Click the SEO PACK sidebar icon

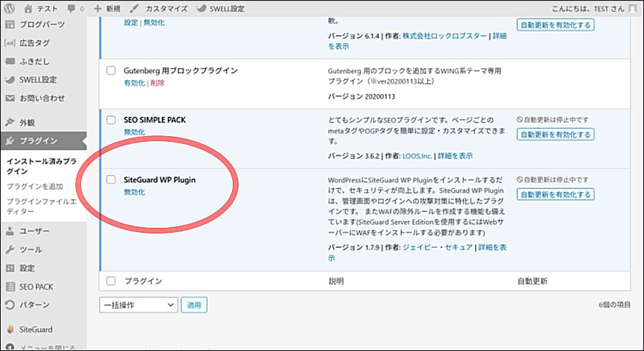[x=10, y=287]
